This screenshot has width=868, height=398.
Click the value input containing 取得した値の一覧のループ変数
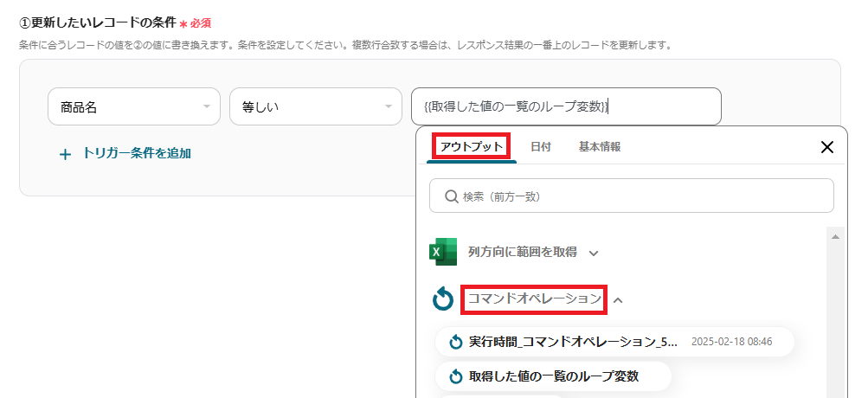click(566, 106)
